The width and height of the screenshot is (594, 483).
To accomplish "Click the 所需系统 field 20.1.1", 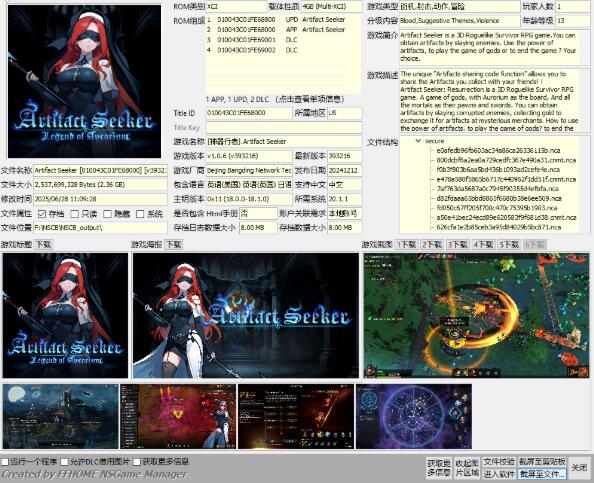I will [344, 199].
